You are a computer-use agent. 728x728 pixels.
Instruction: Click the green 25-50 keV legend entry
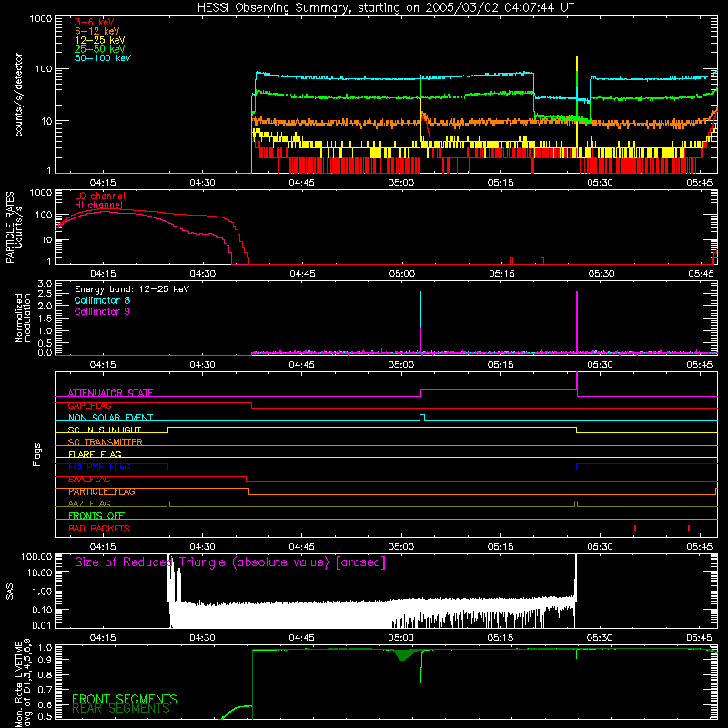pyautogui.click(x=100, y=49)
